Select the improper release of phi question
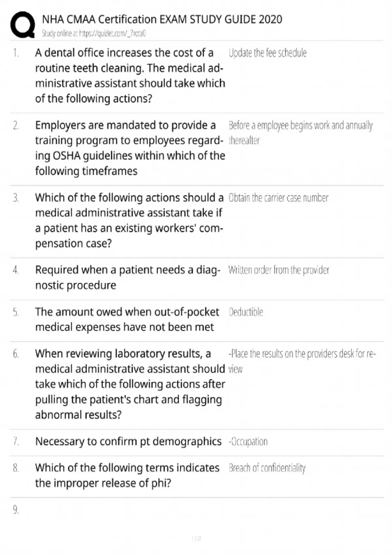Viewport: 392px width, 556px height. click(127, 475)
